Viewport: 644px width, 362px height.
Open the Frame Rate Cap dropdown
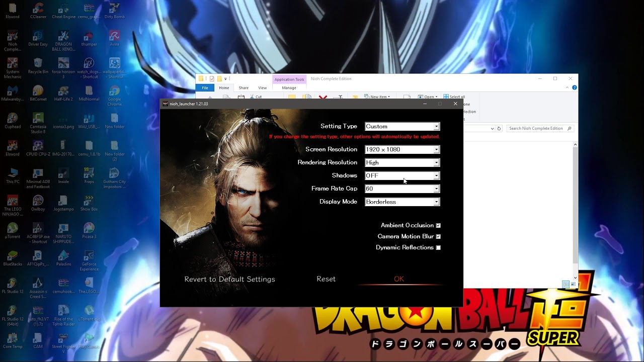pyautogui.click(x=402, y=189)
